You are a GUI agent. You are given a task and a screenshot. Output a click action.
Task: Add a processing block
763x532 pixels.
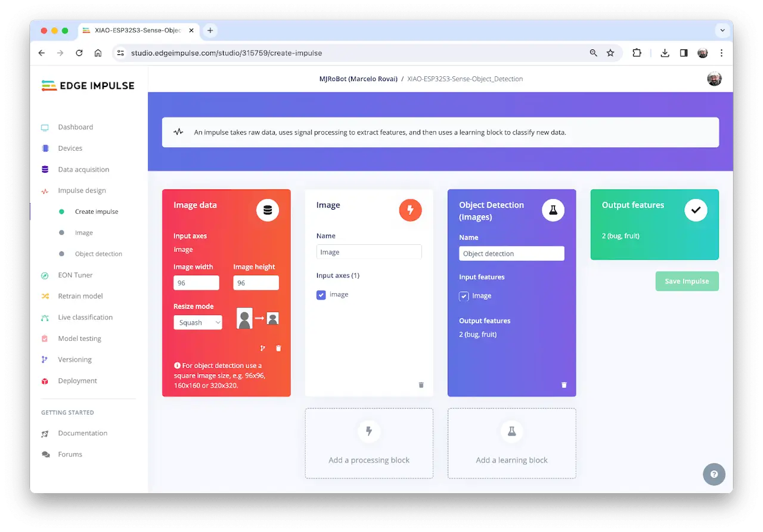[x=369, y=443]
